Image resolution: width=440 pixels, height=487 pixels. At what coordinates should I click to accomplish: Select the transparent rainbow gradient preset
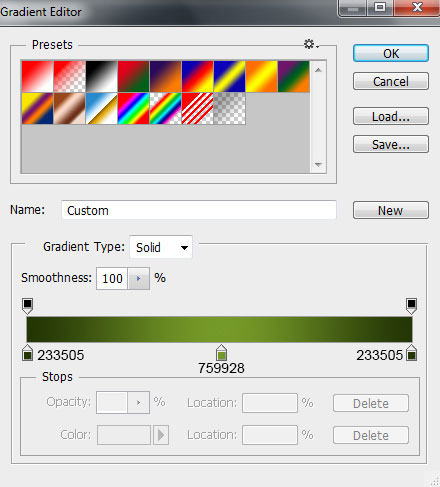pyautogui.click(x=165, y=108)
